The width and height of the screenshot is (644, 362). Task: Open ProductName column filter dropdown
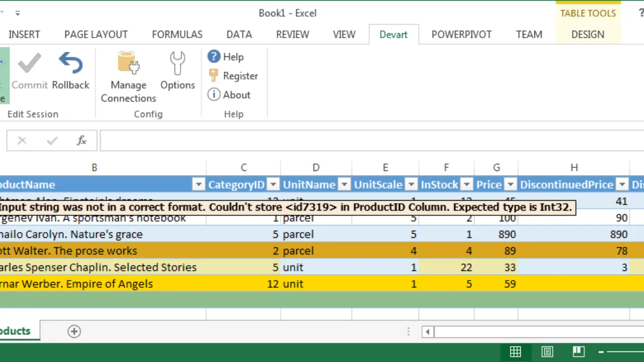click(199, 185)
